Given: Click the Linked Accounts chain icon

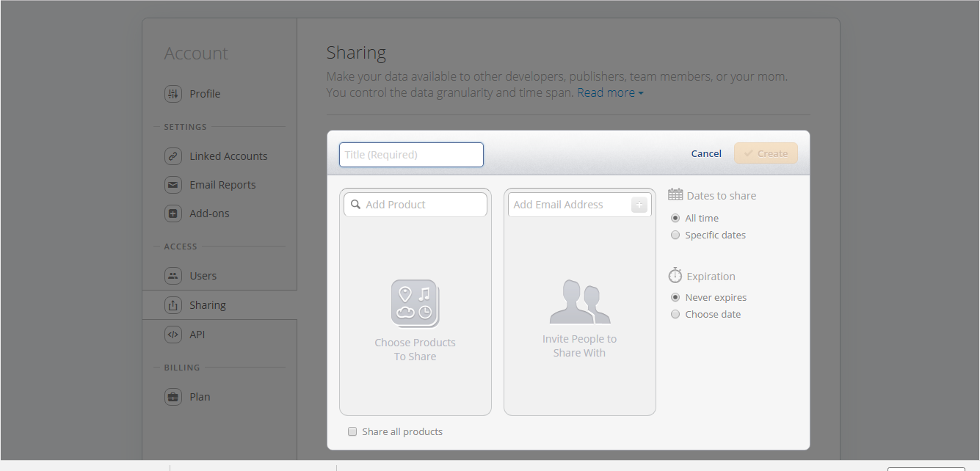Looking at the screenshot, I should click(173, 156).
